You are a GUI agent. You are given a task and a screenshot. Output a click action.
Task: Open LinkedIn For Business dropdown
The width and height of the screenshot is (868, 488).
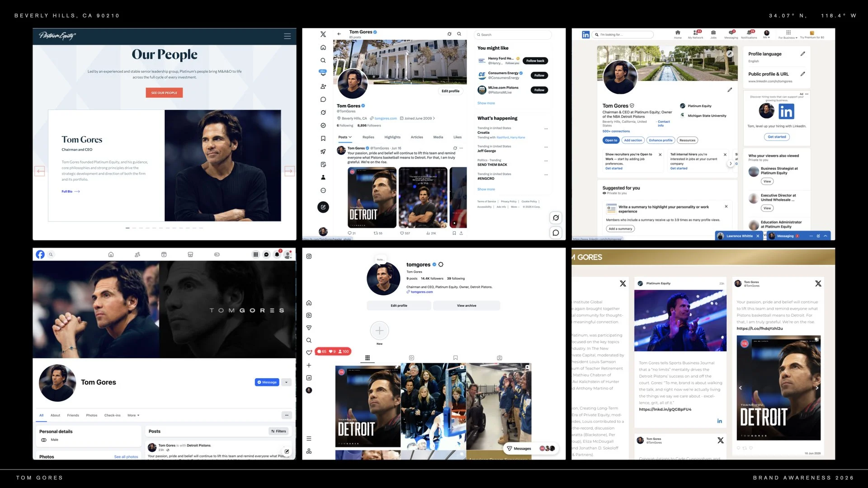788,34
